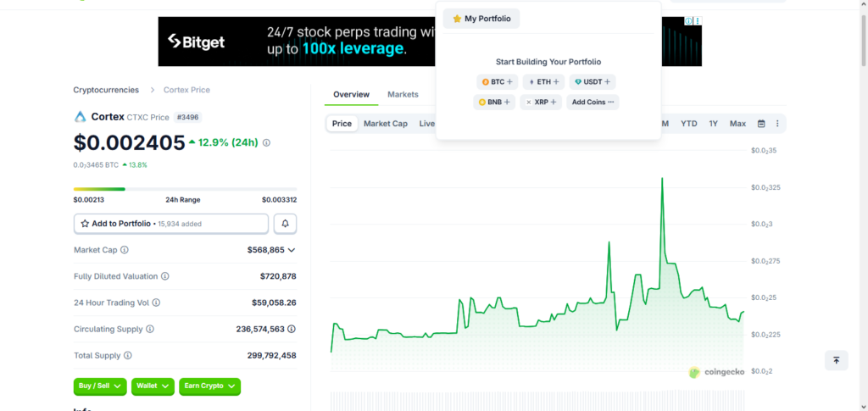Click the price alert bell icon

click(285, 224)
